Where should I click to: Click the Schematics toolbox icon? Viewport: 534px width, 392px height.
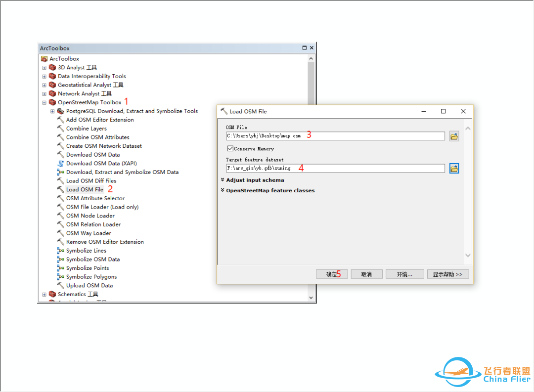[52, 294]
